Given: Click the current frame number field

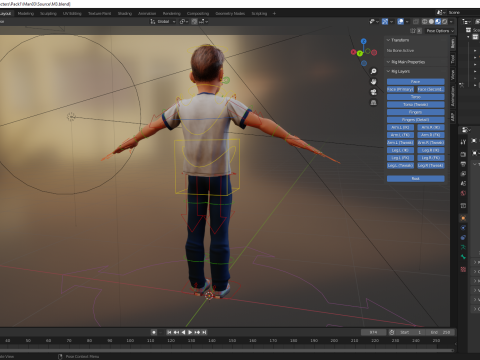Looking at the screenshot, I should point(373,332).
